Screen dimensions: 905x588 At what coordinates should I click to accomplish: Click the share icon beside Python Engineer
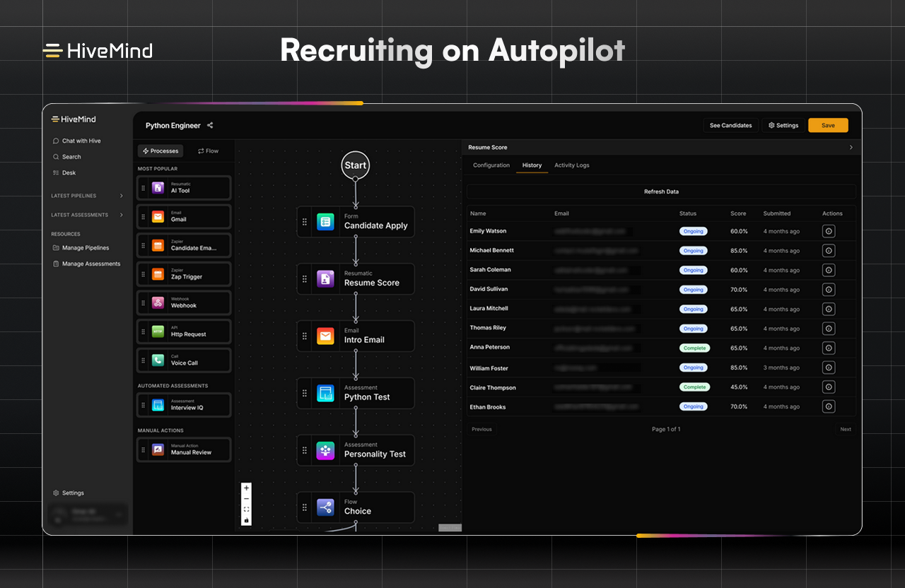(210, 126)
